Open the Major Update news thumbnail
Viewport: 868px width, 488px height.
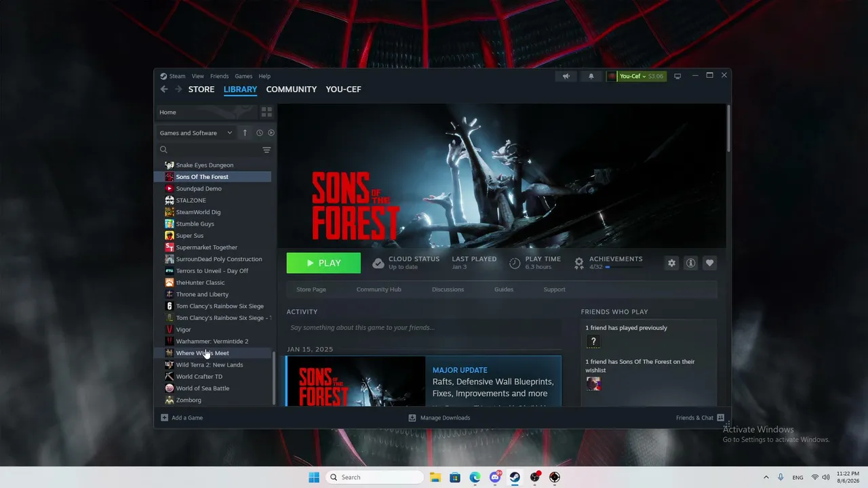(357, 382)
